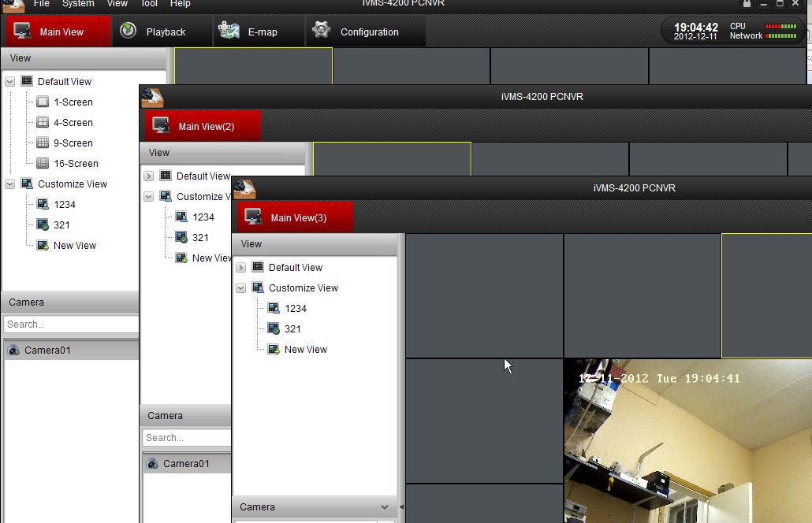
Task: Click the Configuration gear icon
Action: [321, 30]
